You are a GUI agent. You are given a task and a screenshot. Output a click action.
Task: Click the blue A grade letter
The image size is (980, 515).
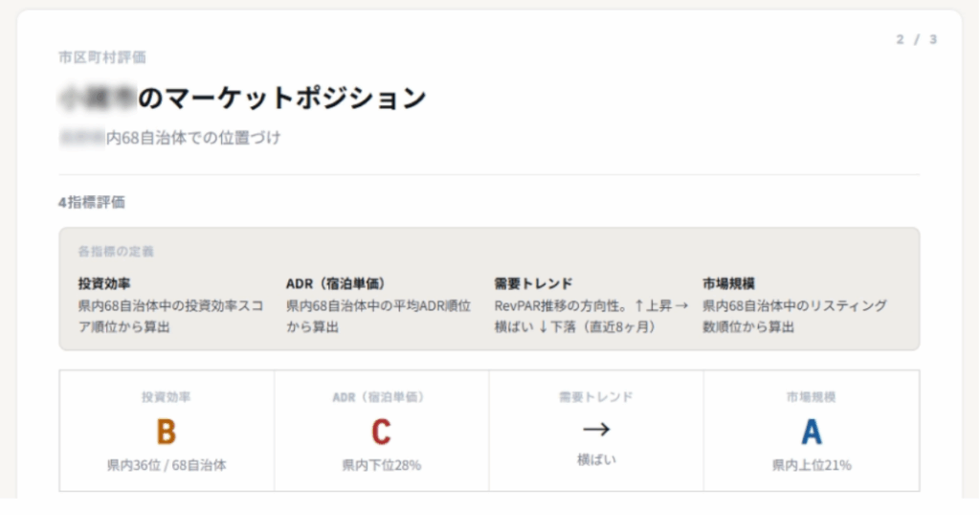(812, 432)
